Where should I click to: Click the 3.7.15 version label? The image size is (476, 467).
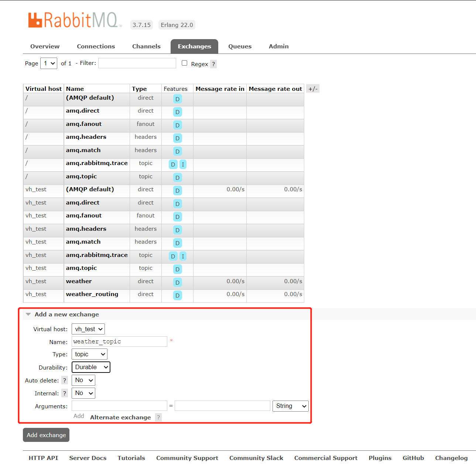tap(141, 25)
